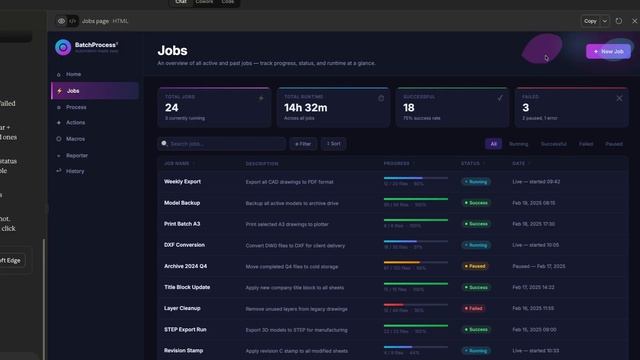640x360 pixels.
Task: Open the Title Block Update job
Action: pyautogui.click(x=187, y=287)
